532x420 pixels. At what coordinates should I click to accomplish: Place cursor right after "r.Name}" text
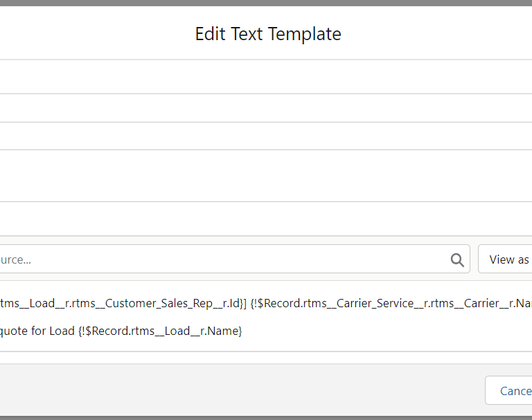(x=242, y=331)
